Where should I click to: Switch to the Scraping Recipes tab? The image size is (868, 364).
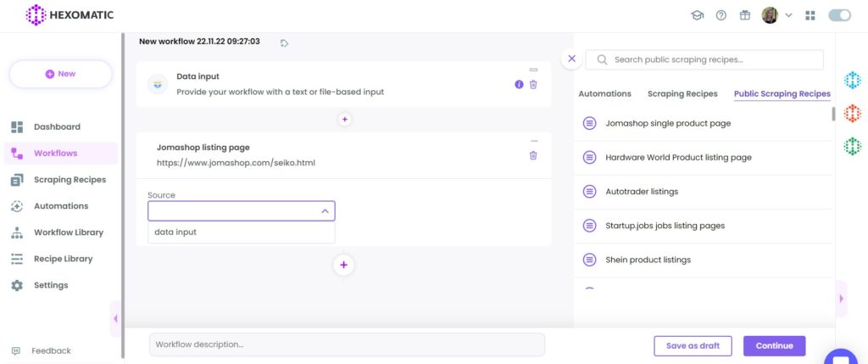[682, 93]
